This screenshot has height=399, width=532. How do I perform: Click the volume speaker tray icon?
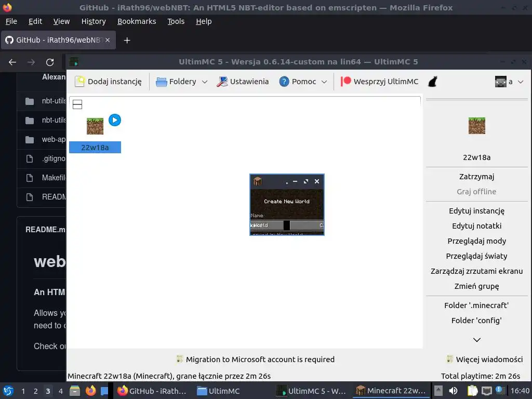pyautogui.click(x=453, y=391)
